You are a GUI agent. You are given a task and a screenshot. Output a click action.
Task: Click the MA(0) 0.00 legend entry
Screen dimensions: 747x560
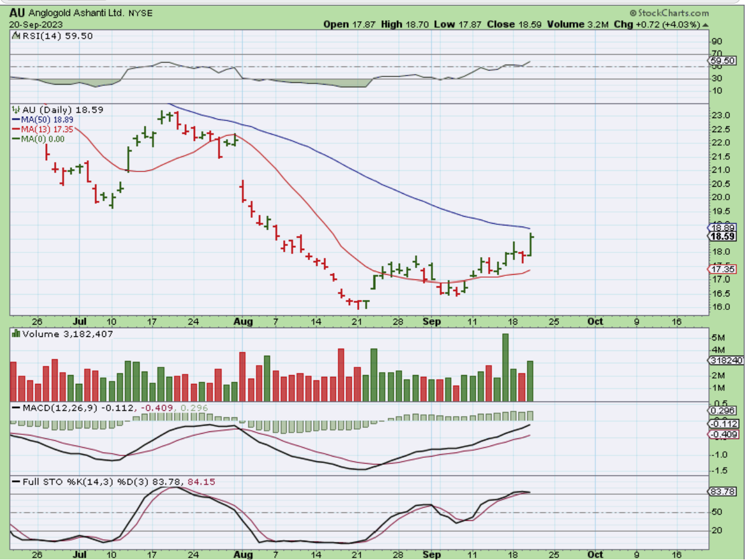[43, 139]
